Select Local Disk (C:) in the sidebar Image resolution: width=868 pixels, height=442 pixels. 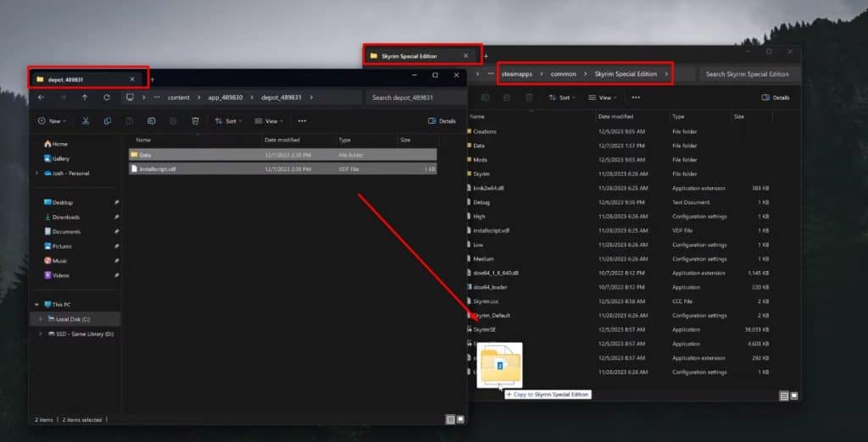(x=75, y=319)
